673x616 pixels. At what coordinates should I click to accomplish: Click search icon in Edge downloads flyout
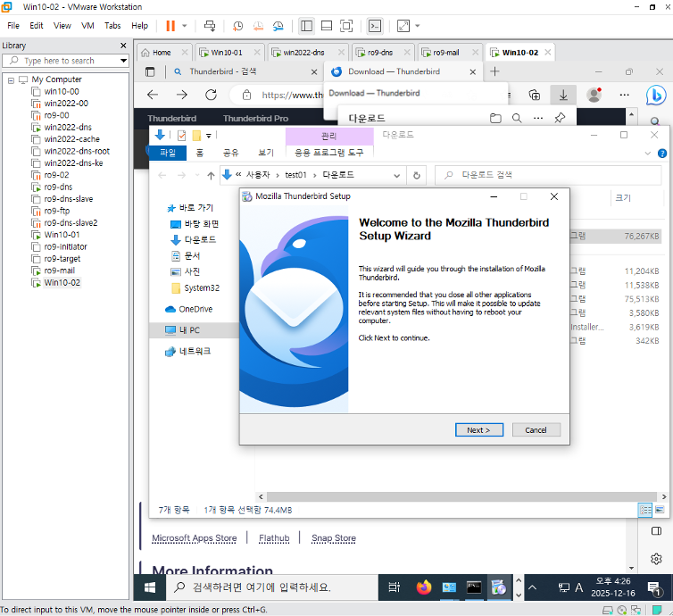517,118
